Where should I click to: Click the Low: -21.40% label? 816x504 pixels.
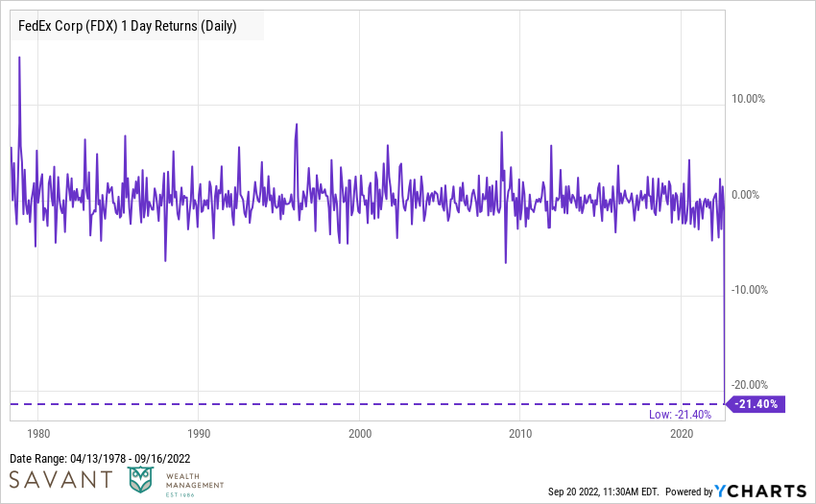[680, 415]
